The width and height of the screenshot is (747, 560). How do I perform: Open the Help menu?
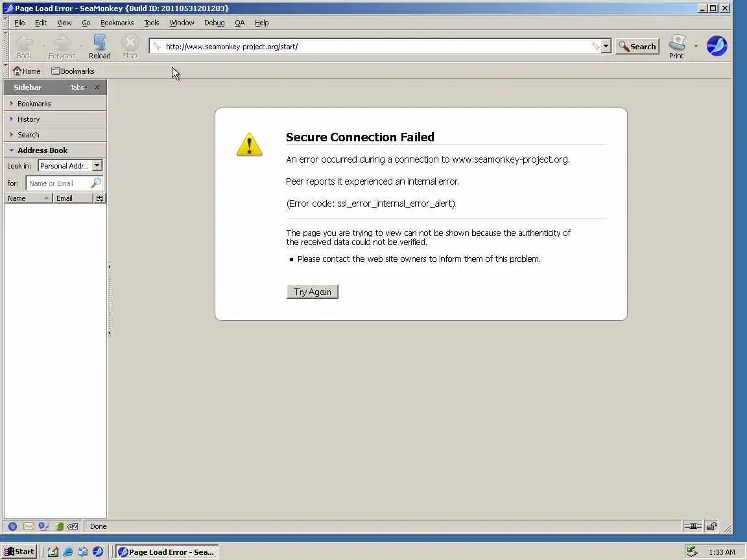click(x=261, y=23)
